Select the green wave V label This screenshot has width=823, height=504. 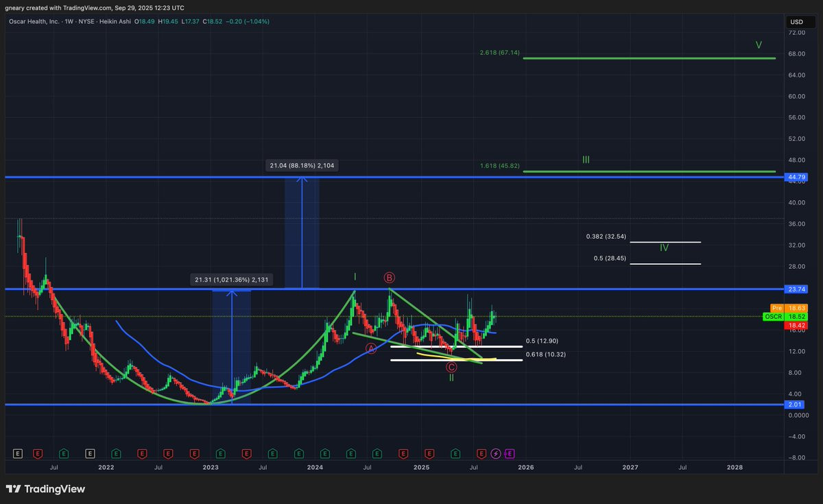(759, 45)
